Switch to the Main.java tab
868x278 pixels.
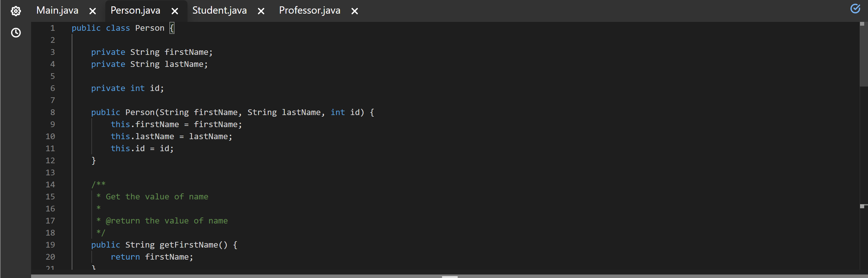pos(57,10)
